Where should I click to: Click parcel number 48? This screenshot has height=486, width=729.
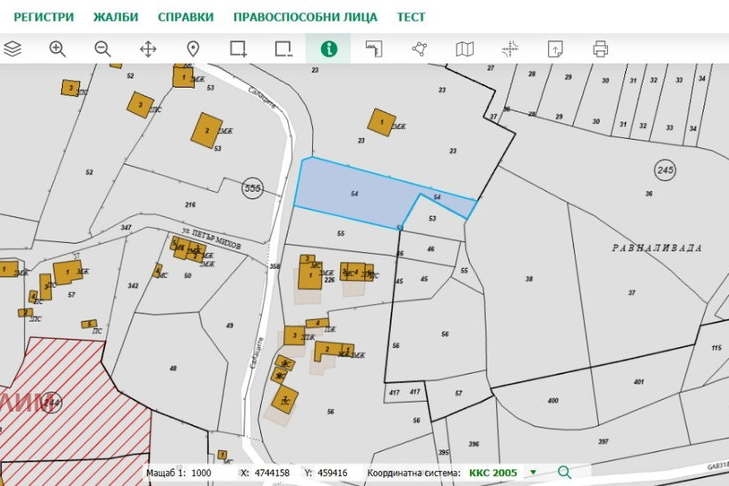pos(173,368)
